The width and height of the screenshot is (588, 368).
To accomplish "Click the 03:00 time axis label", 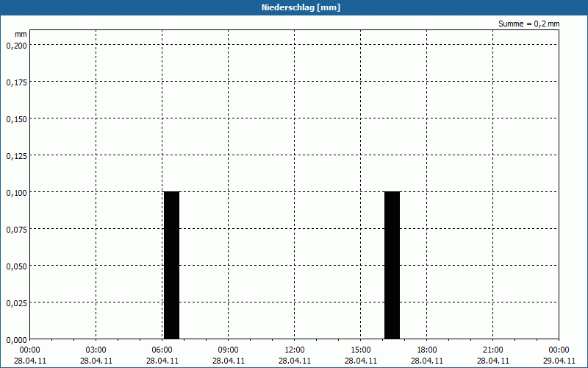I will [x=96, y=350].
